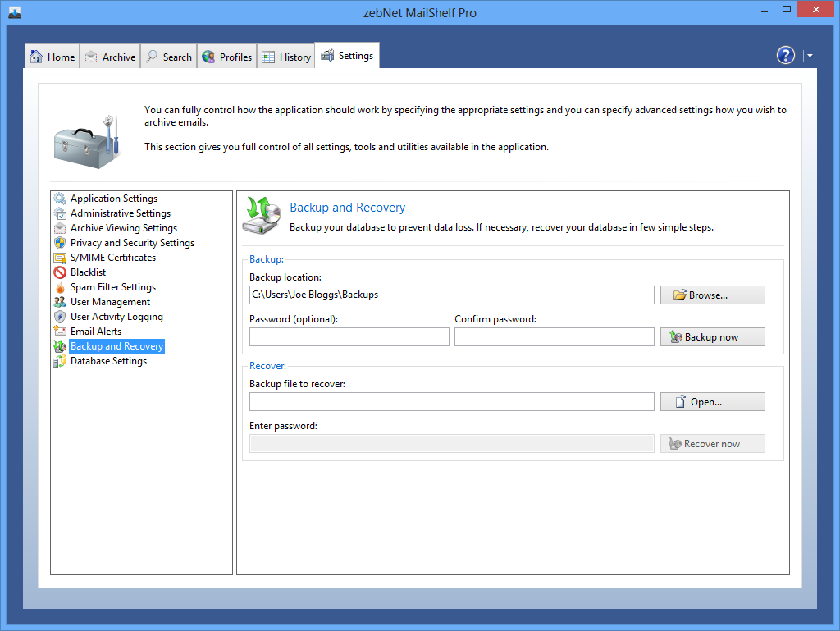Image resolution: width=840 pixels, height=631 pixels.
Task: Click the help question mark icon
Action: click(785, 55)
